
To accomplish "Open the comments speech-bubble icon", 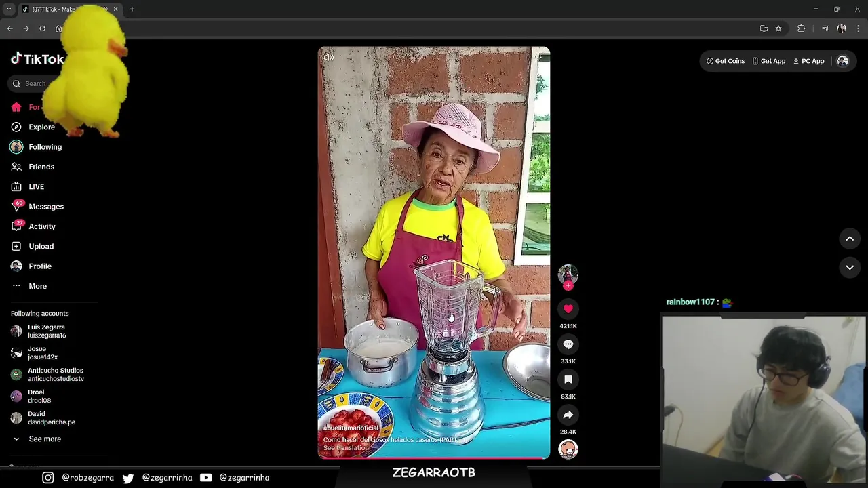I will 568,344.
